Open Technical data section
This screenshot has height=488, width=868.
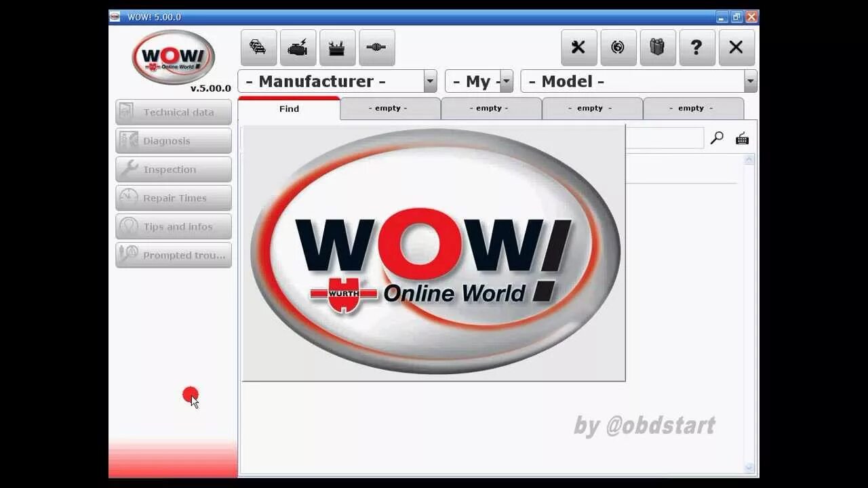point(174,113)
